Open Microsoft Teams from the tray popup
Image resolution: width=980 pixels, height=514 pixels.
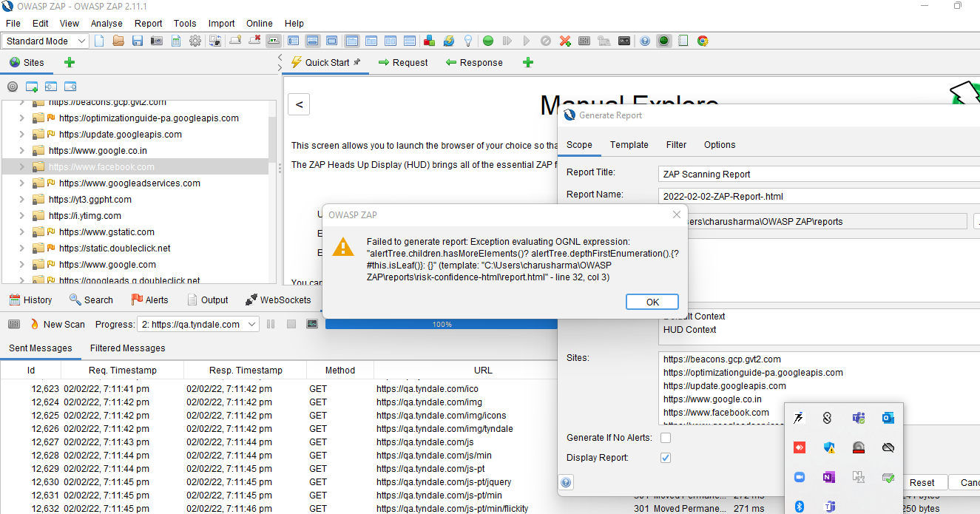coord(859,418)
